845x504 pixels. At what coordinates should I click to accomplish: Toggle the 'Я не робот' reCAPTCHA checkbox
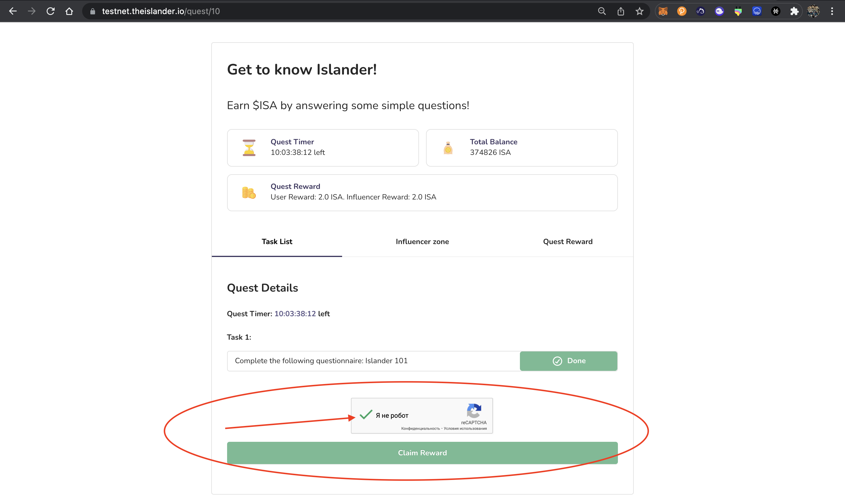click(x=366, y=415)
